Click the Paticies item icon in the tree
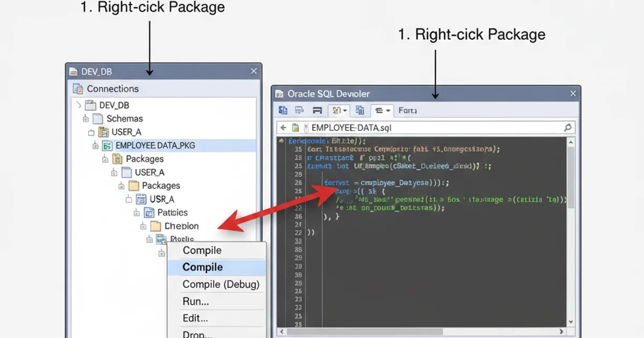 [149, 212]
